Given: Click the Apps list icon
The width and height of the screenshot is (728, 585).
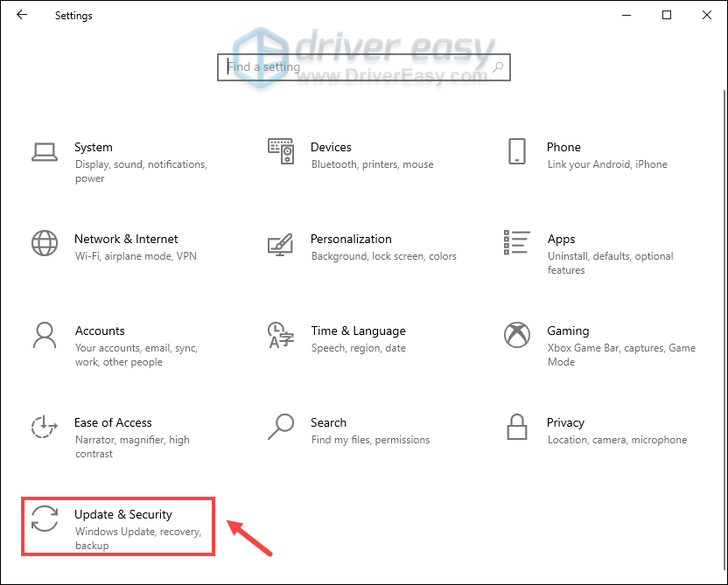Looking at the screenshot, I should 516,243.
